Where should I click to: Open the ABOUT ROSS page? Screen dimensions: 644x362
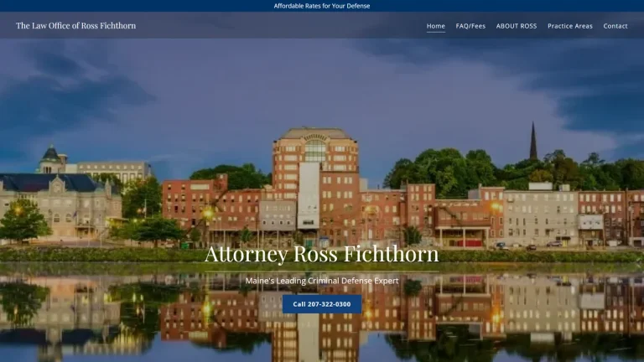click(517, 26)
